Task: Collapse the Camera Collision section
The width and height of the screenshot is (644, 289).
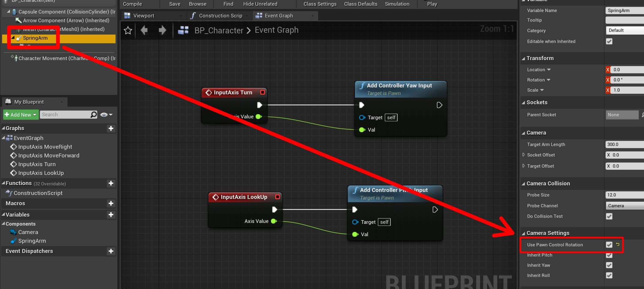Action: (x=523, y=184)
